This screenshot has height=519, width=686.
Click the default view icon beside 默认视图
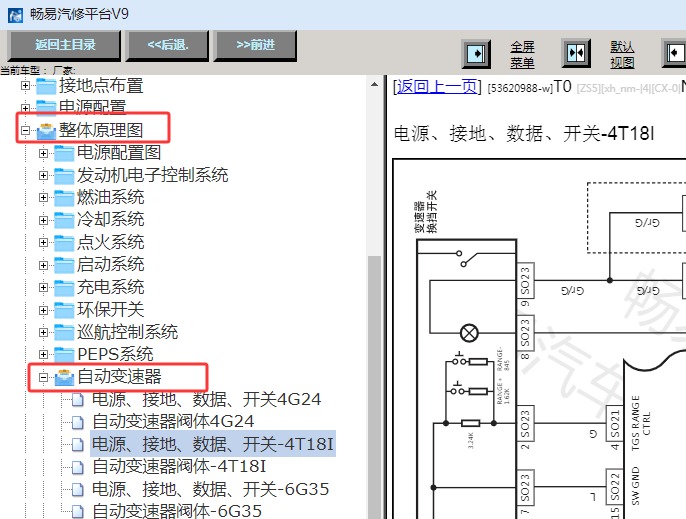[576, 53]
